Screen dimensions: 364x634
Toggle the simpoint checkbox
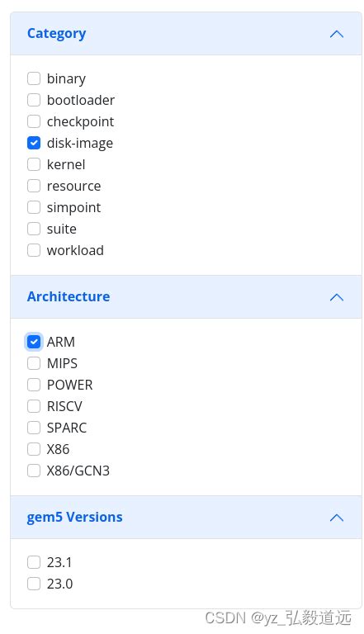[x=34, y=207]
